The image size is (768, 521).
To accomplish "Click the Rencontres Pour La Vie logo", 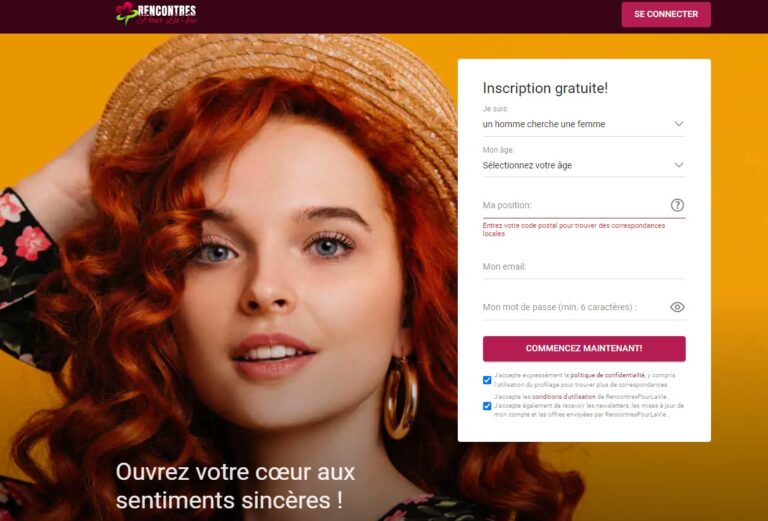I will [156, 14].
